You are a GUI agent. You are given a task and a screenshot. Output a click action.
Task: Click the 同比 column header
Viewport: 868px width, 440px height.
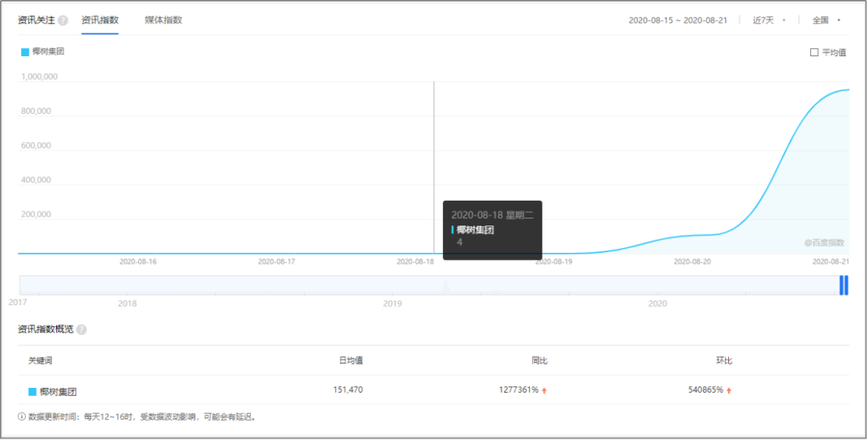point(539,361)
